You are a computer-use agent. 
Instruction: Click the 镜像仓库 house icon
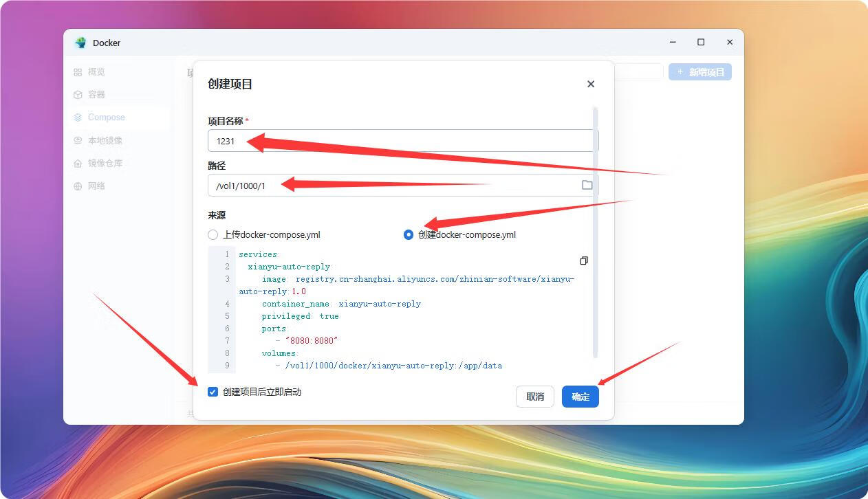[78, 163]
